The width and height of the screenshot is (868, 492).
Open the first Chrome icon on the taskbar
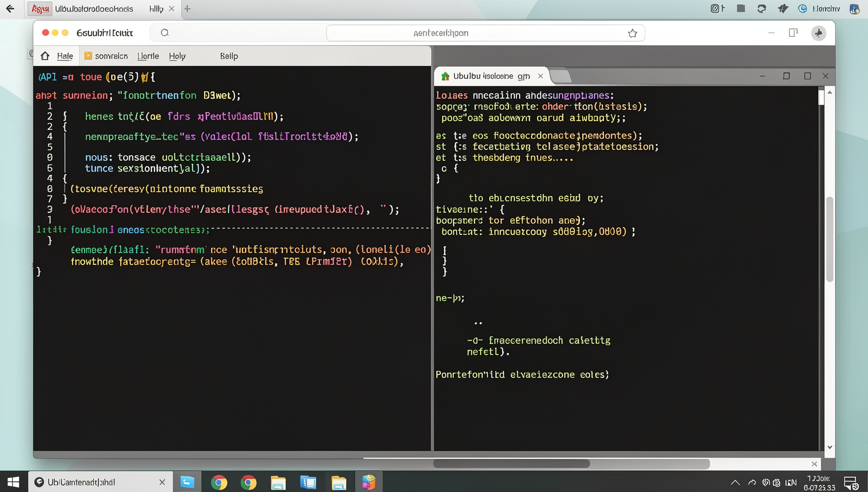(219, 482)
